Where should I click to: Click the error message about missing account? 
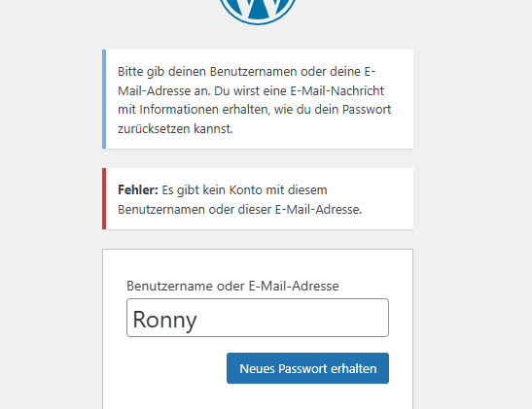point(258,198)
